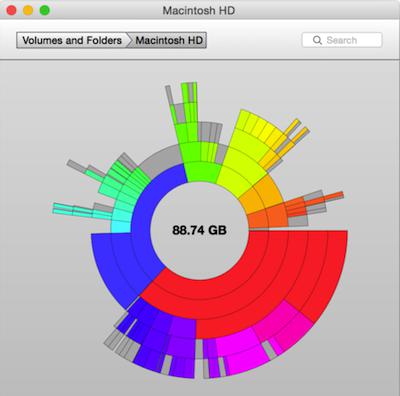This screenshot has height=396, width=400.
Task: Click the 88.74 GB center circle
Action: click(199, 230)
